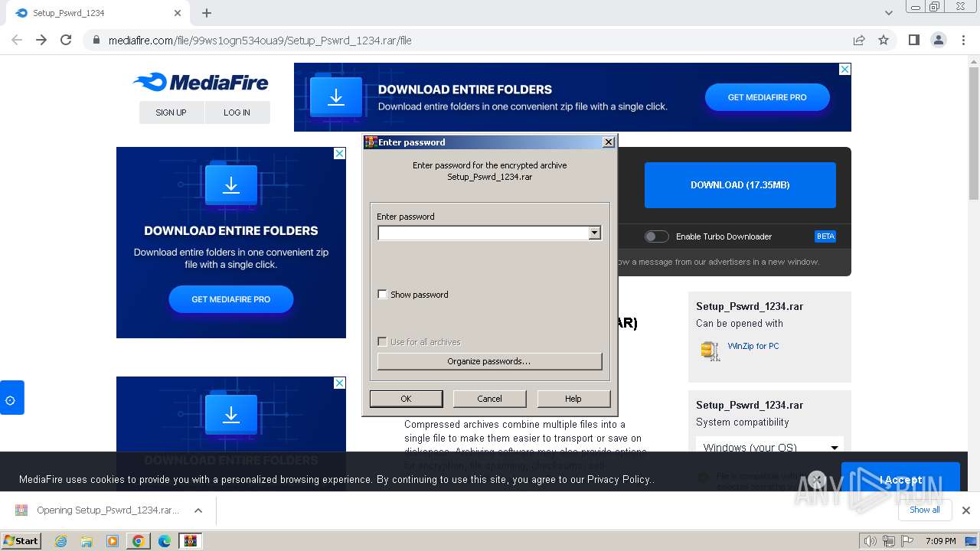Close the left sidebar ad
The image size is (980, 551).
pos(339,153)
